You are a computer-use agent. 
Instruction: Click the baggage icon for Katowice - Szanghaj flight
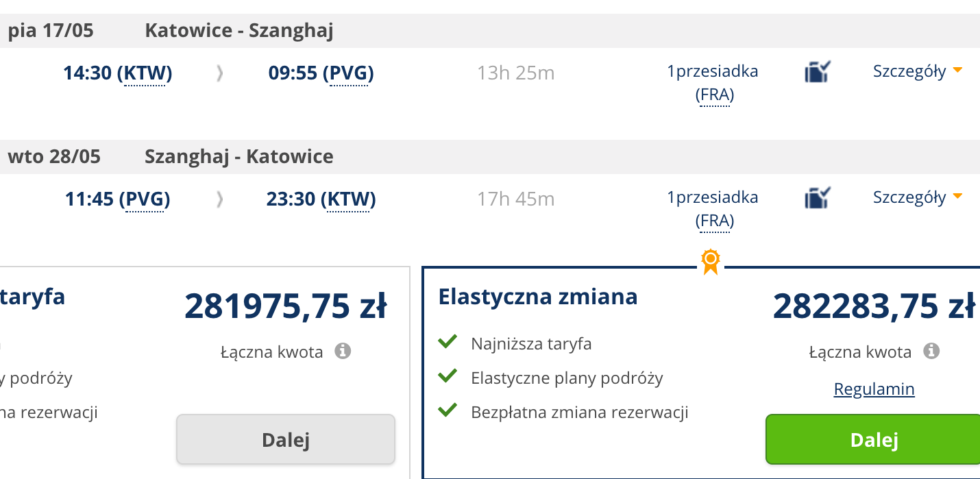coord(818,71)
